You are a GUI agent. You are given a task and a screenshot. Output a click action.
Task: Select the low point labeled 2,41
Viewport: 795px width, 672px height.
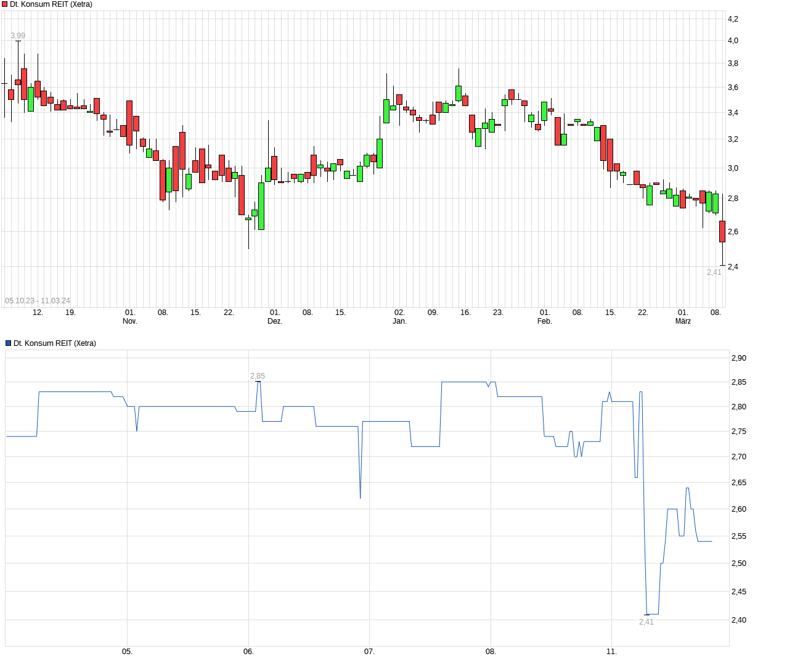[x=646, y=613]
